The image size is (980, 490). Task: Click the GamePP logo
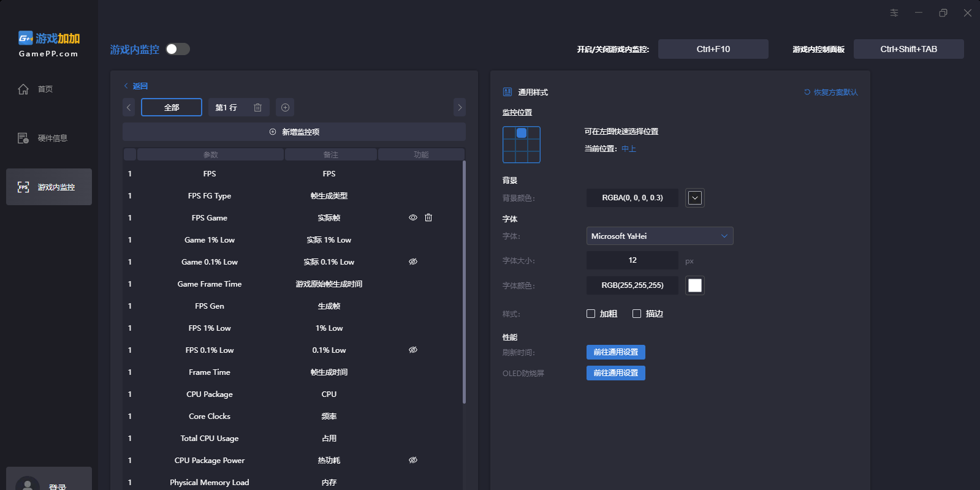click(x=49, y=44)
